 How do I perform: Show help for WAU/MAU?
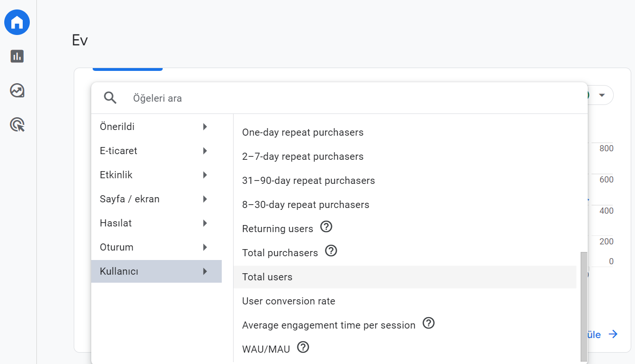(303, 347)
